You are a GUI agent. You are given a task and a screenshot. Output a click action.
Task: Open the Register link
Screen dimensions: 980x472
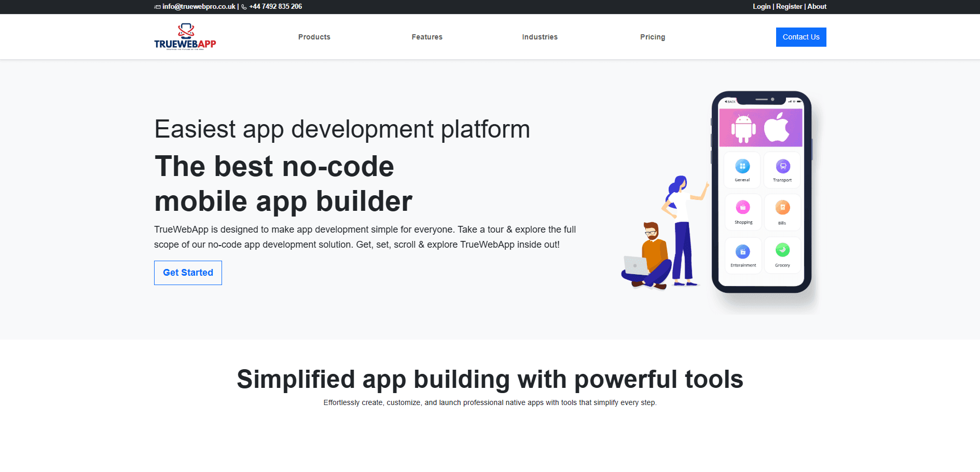pyautogui.click(x=789, y=6)
